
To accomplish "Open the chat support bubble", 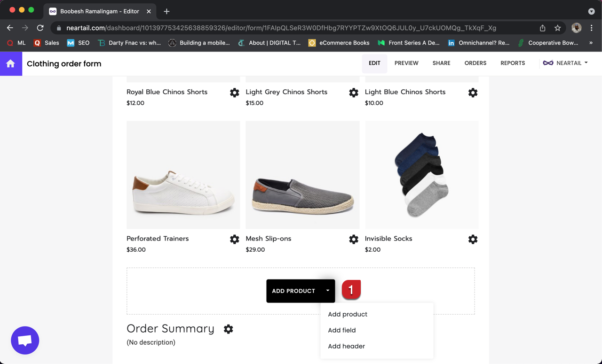I will (x=25, y=341).
